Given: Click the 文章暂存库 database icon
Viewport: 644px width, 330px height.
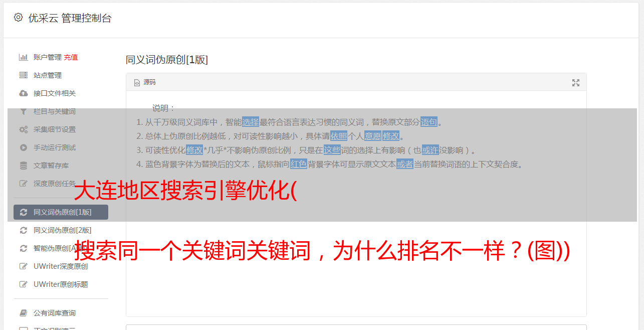Looking at the screenshot, I should [23, 166].
